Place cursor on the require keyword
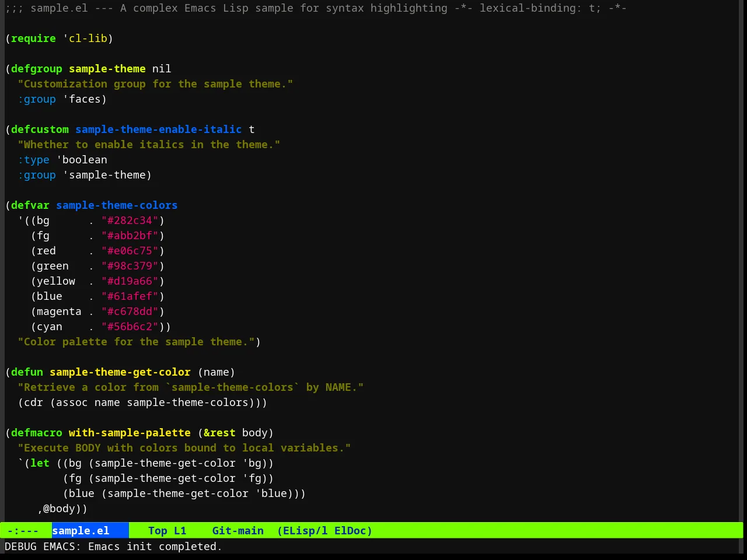 pos(33,38)
